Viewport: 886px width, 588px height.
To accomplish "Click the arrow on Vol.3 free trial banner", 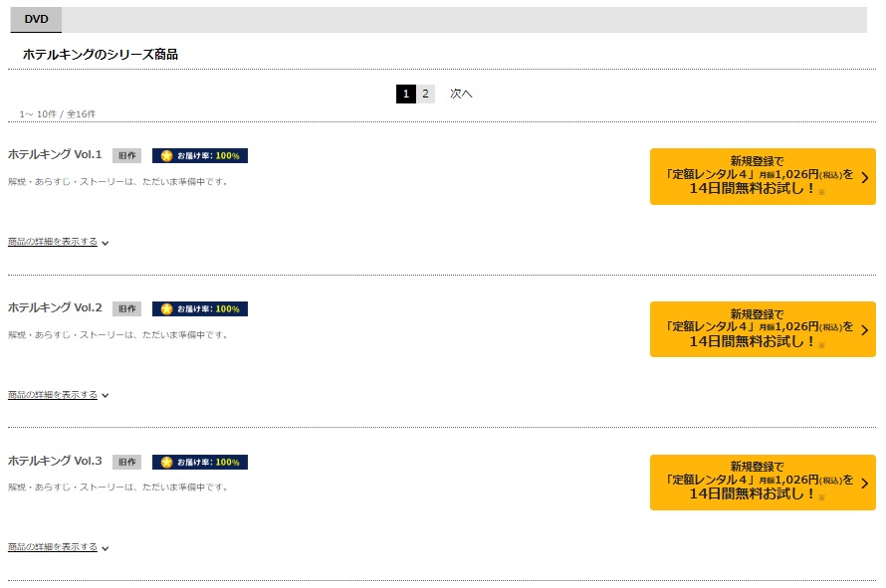I will point(864,483).
